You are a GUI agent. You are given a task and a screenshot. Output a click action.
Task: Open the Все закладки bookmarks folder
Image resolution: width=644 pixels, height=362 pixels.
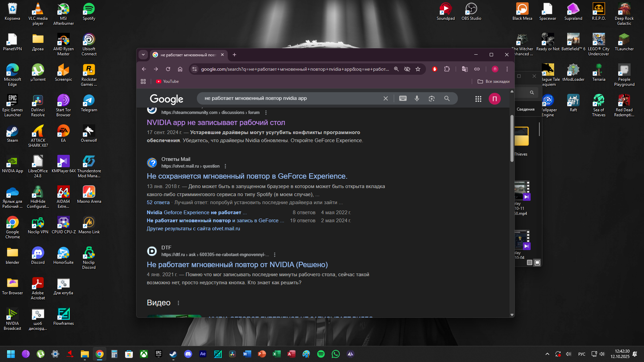coord(493,81)
